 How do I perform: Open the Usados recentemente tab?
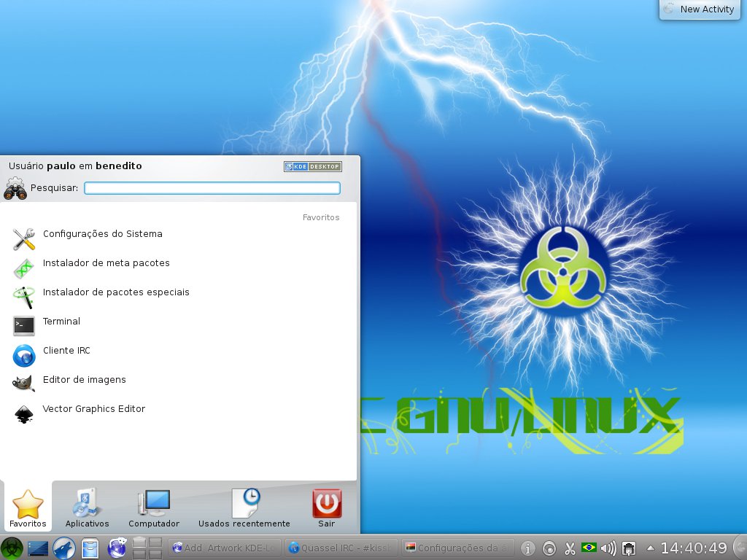tap(244, 508)
